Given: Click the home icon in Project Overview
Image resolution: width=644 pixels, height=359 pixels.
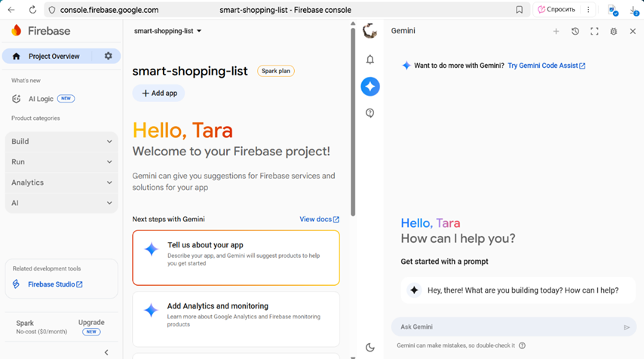Looking at the screenshot, I should point(16,57).
